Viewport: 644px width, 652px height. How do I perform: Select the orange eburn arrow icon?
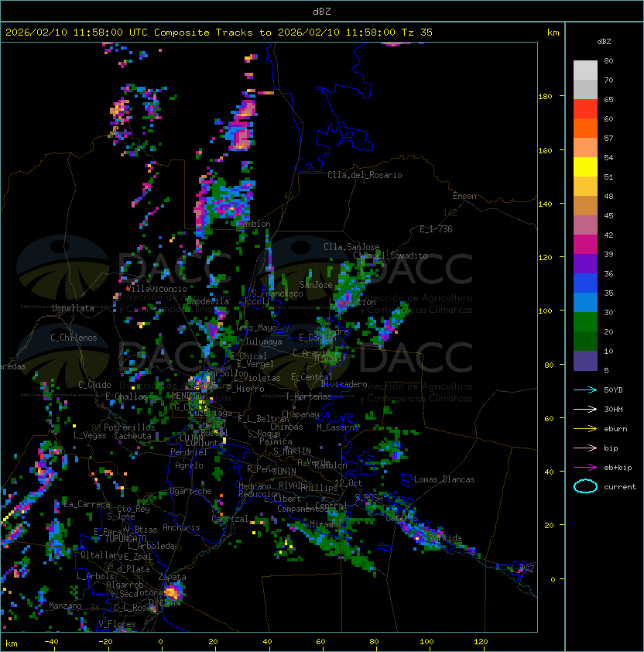coord(585,428)
